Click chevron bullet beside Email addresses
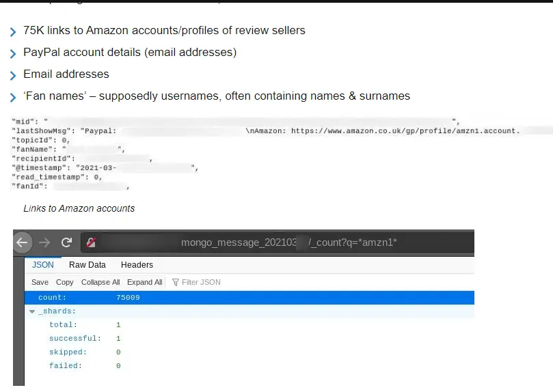 coord(13,76)
